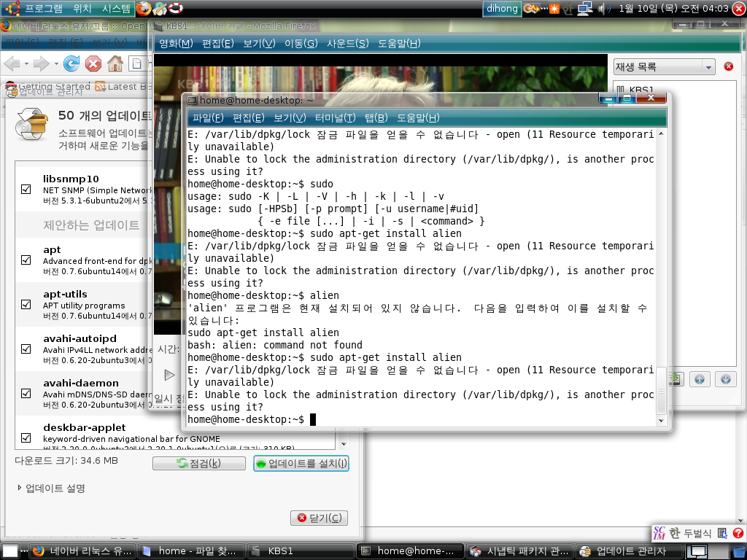
Task: Move the playlist item down in Totem
Action: (726, 379)
